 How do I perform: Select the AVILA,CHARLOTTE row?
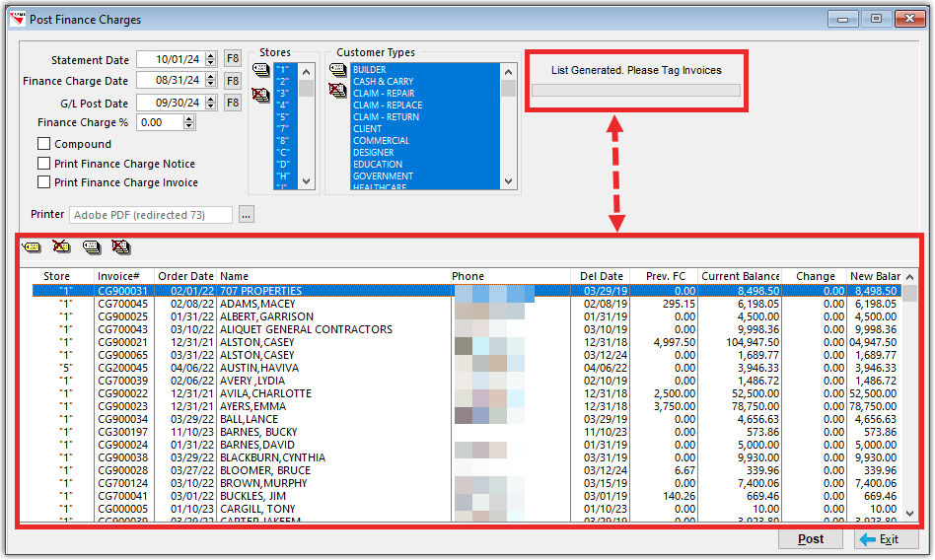coord(467,393)
